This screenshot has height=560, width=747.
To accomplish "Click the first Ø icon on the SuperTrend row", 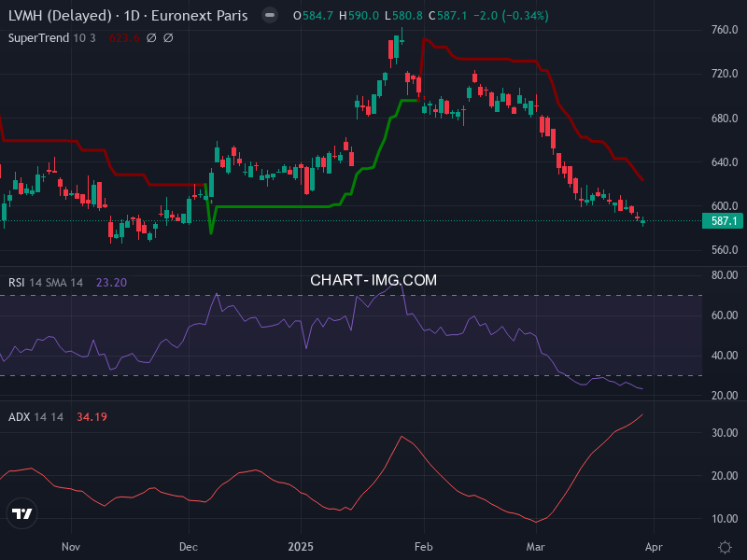I will click(x=149, y=38).
